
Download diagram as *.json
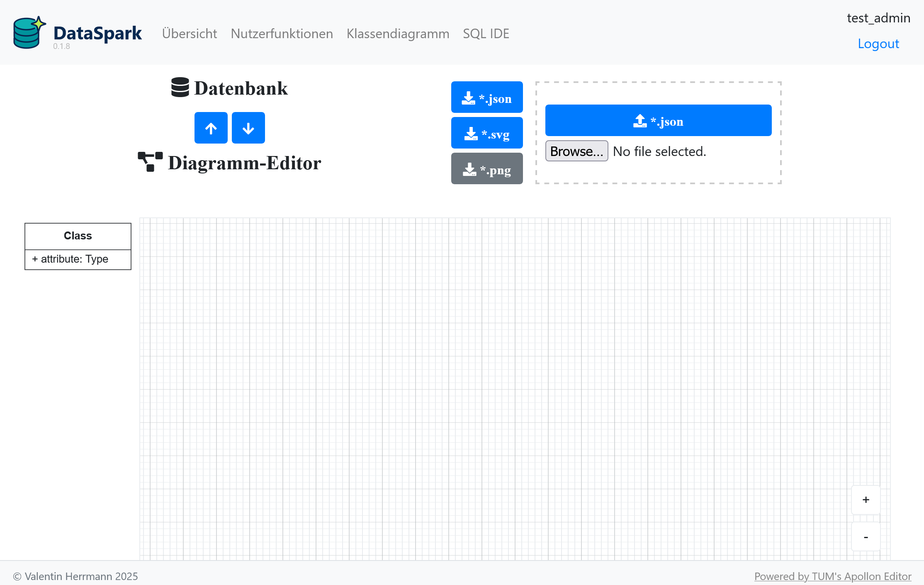coord(487,97)
